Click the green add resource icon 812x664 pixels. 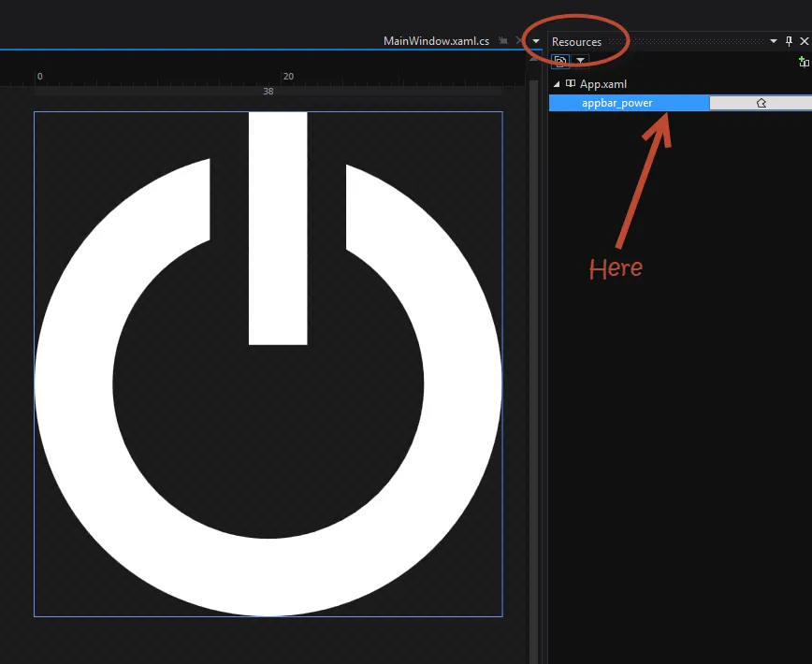click(x=804, y=62)
